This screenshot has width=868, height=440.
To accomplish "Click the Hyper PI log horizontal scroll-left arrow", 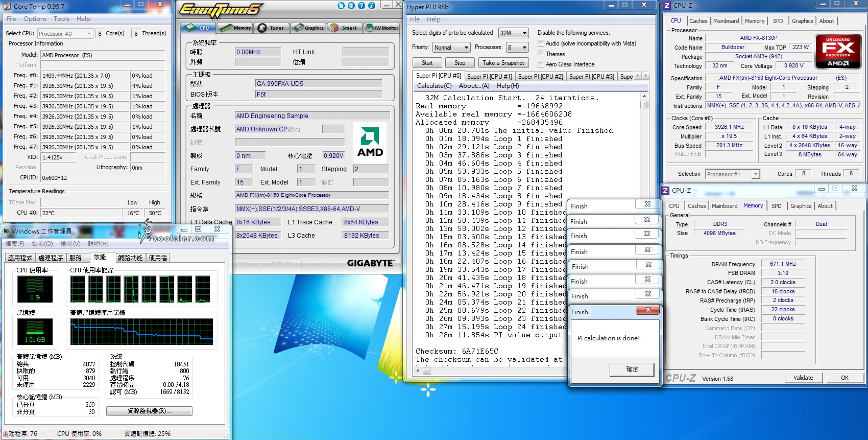I will click(x=419, y=371).
